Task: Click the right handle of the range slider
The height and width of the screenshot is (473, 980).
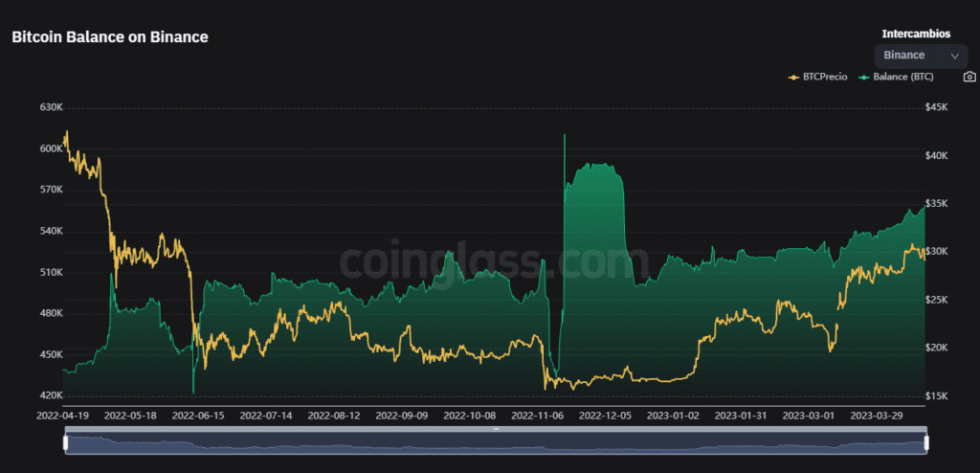Action: point(926,443)
